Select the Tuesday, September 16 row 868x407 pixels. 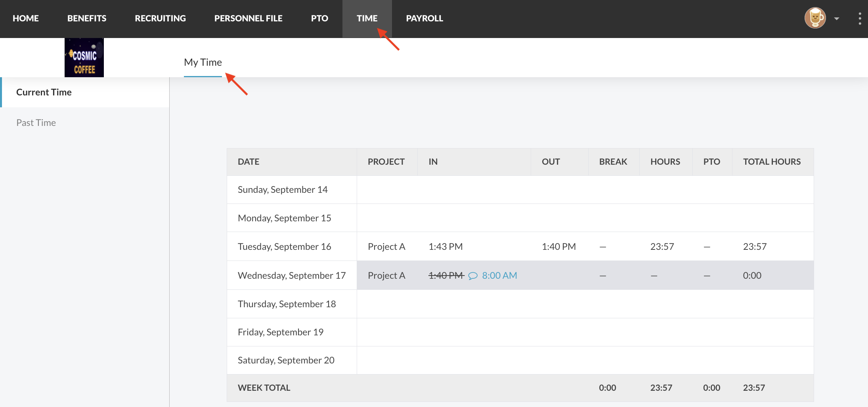[284, 247]
